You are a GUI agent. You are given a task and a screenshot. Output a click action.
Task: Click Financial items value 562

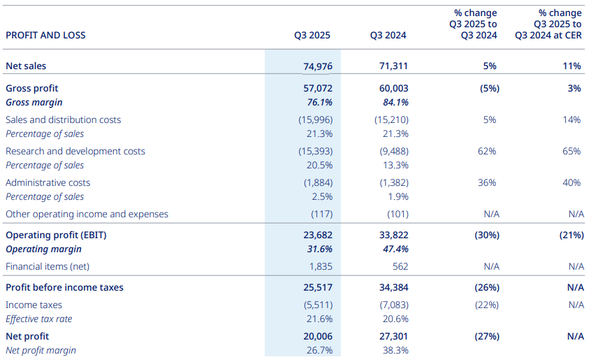tap(400, 266)
